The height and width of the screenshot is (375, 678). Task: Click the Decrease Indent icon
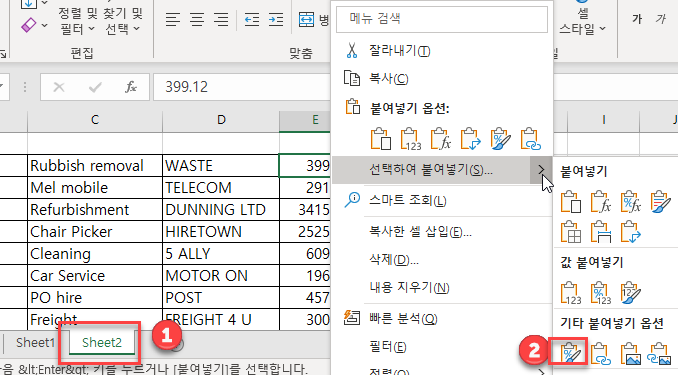252,20
